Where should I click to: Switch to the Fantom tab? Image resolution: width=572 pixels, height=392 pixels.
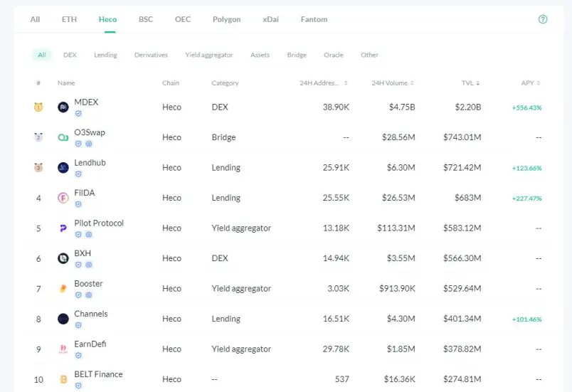314,19
